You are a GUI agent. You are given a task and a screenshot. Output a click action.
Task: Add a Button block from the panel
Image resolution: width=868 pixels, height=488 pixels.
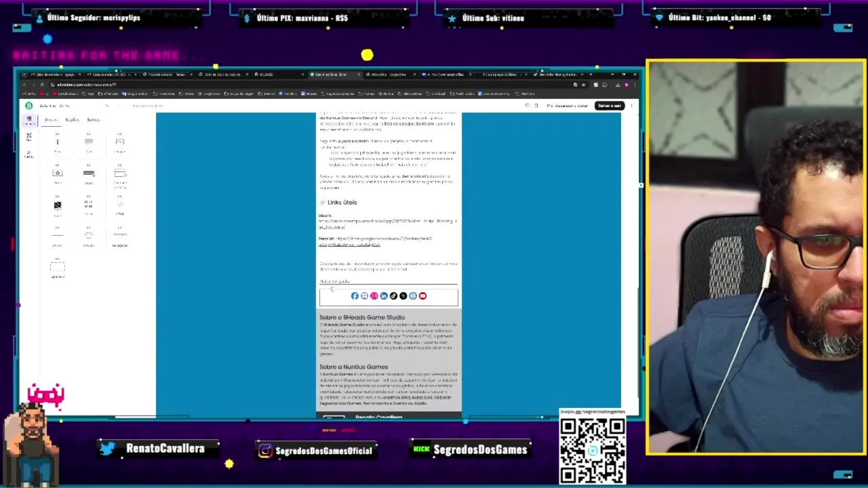coord(89,175)
